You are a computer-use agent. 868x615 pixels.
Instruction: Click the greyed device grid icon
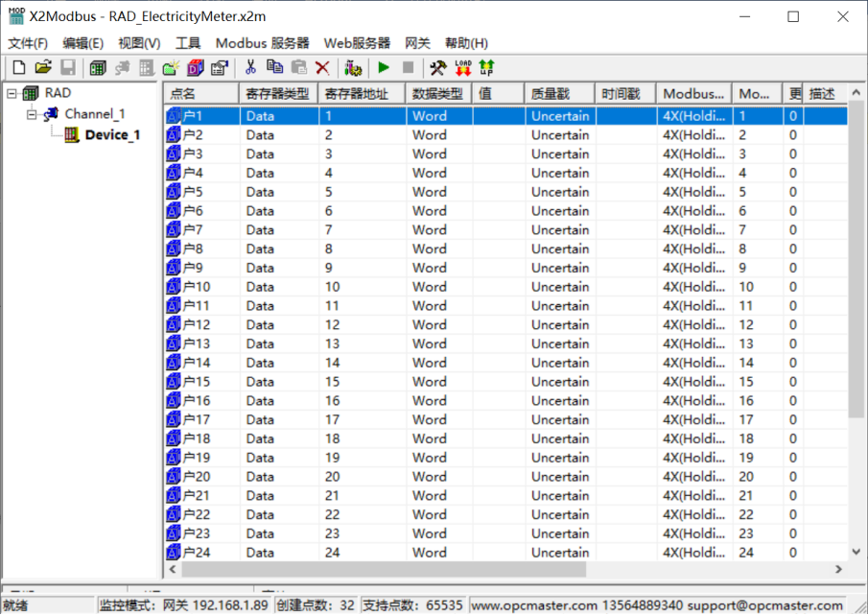147,68
